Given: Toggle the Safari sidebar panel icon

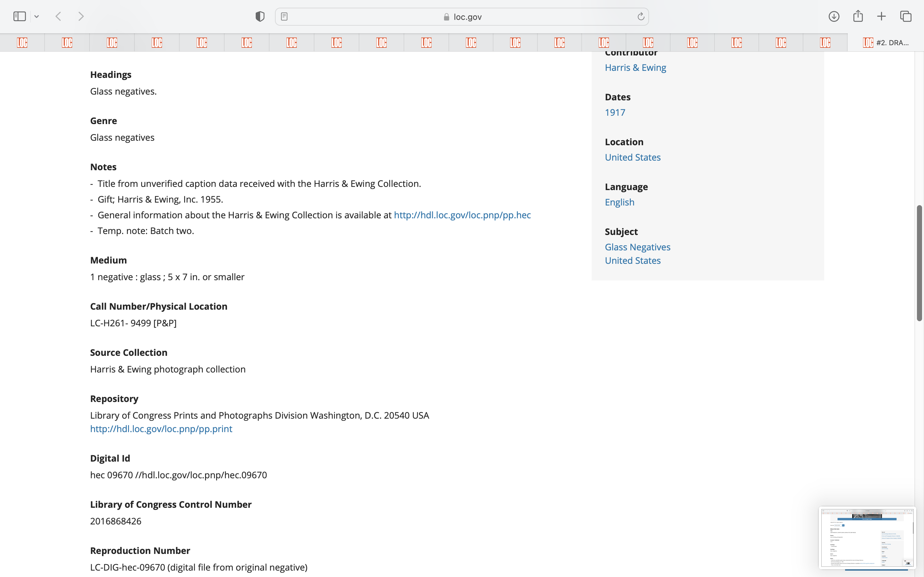Looking at the screenshot, I should [20, 16].
